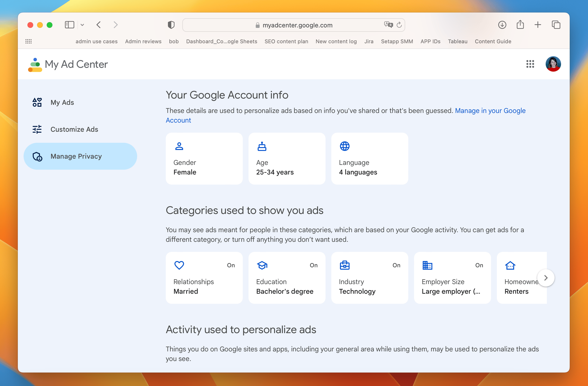Click the Gender person icon

coord(179,146)
